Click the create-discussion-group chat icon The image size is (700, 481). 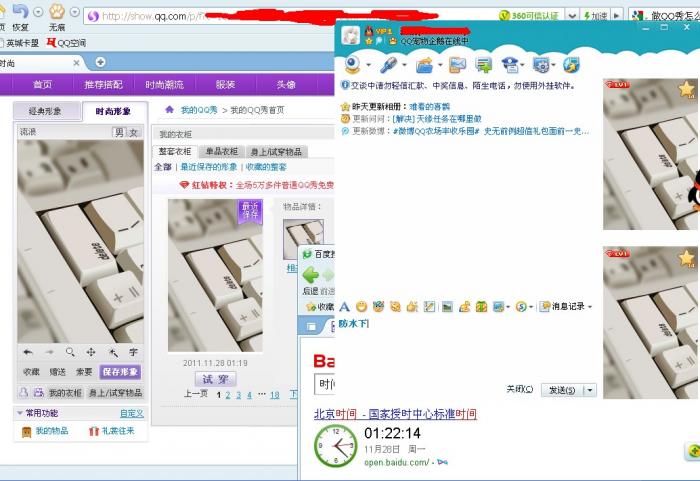tap(483, 65)
